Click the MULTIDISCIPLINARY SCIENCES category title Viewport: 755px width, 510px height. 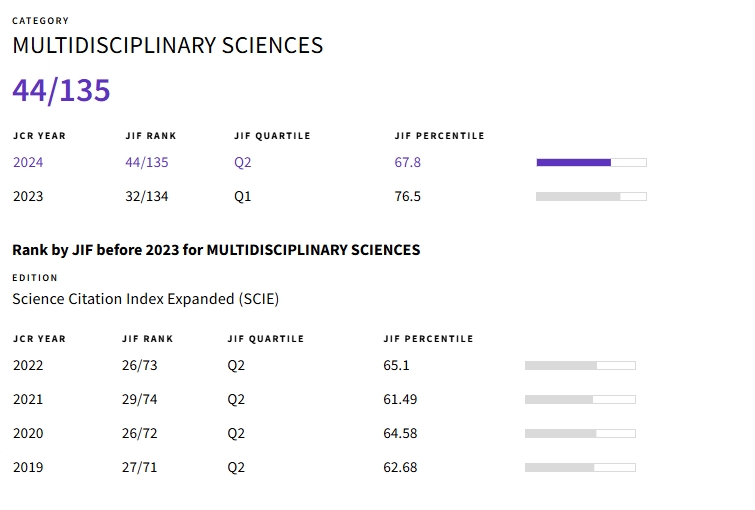[167, 45]
